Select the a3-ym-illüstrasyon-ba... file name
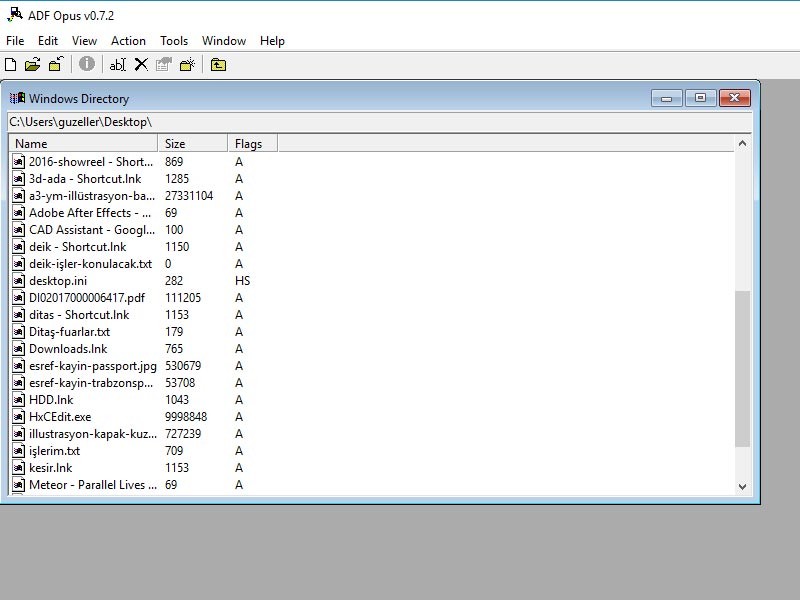 tap(92, 196)
